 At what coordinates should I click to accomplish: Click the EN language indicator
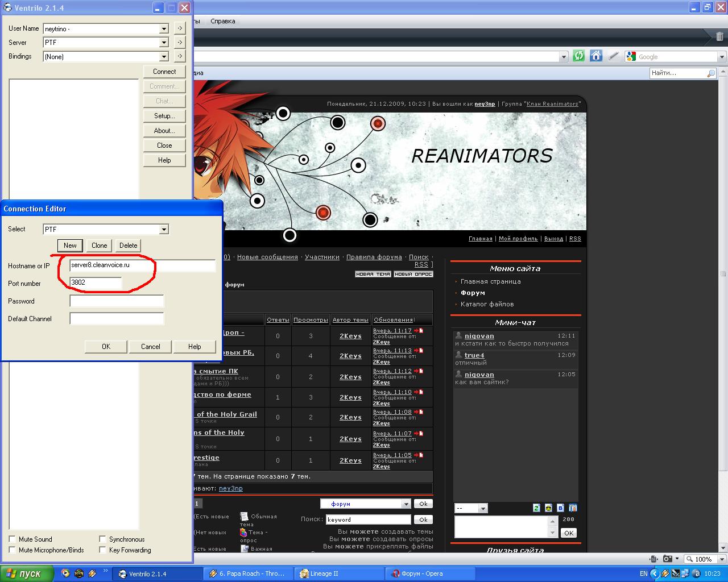click(644, 574)
